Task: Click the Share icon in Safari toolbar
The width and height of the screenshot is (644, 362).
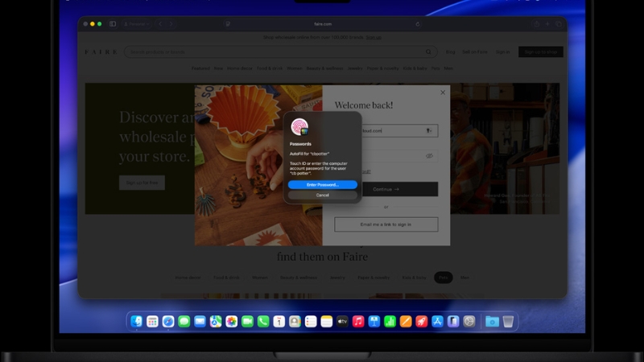Action: [x=537, y=24]
